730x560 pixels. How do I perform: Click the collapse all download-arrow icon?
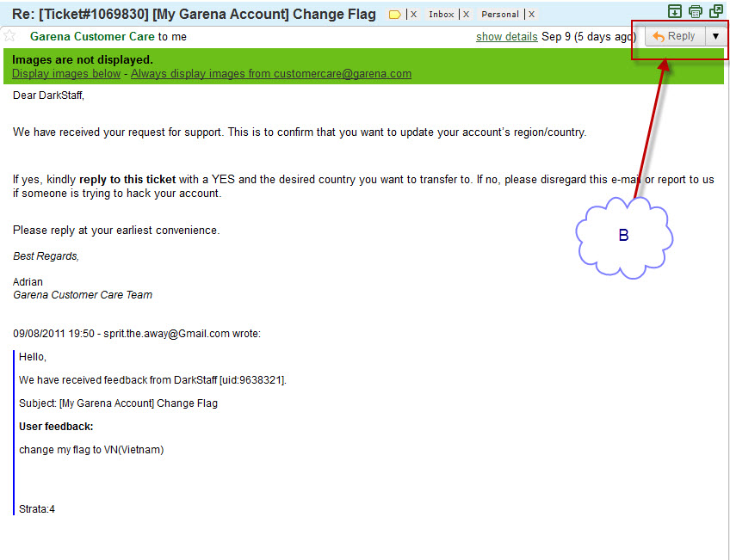(675, 11)
